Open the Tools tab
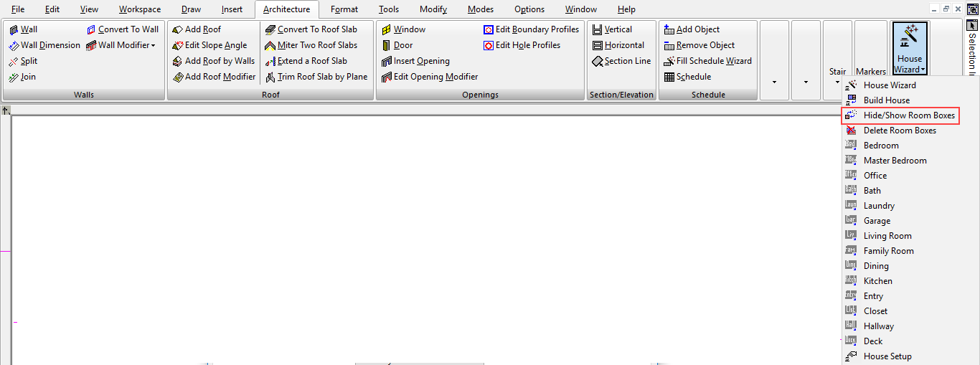Image resolution: width=980 pixels, height=365 pixels. (389, 9)
